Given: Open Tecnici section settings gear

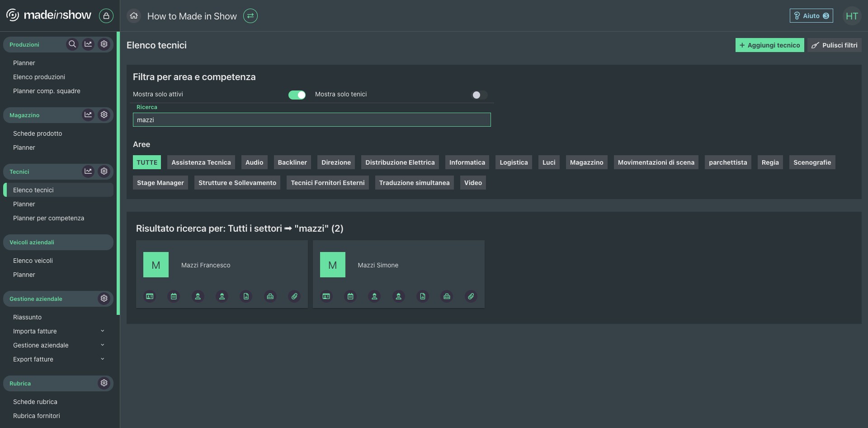Looking at the screenshot, I should pyautogui.click(x=104, y=171).
